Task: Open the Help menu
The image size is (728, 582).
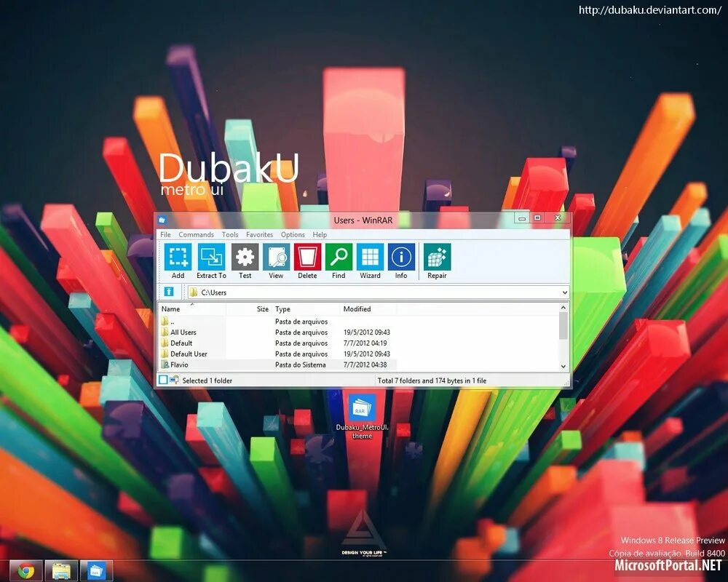Action: [320, 234]
